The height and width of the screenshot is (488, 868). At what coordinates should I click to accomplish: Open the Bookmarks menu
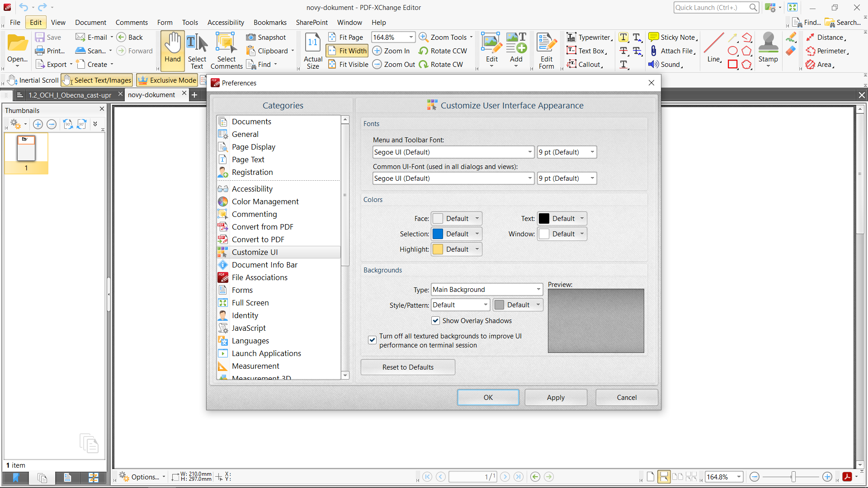tap(270, 23)
